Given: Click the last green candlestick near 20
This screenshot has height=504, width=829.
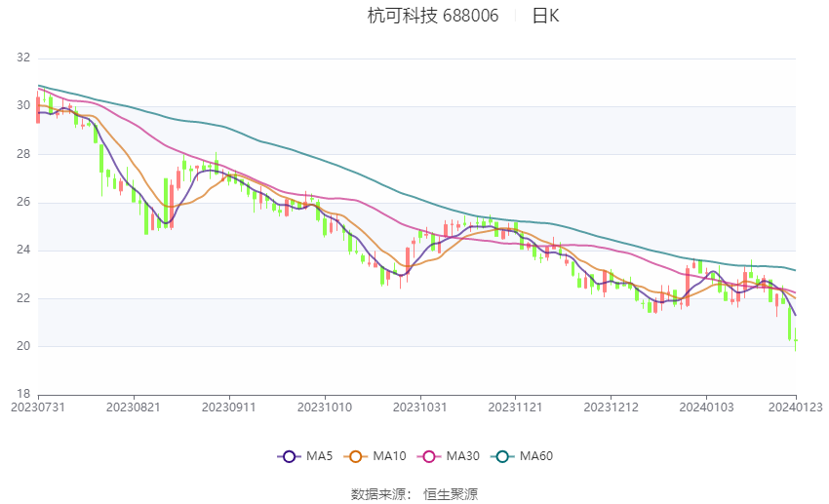Looking at the screenshot, I should tap(795, 340).
